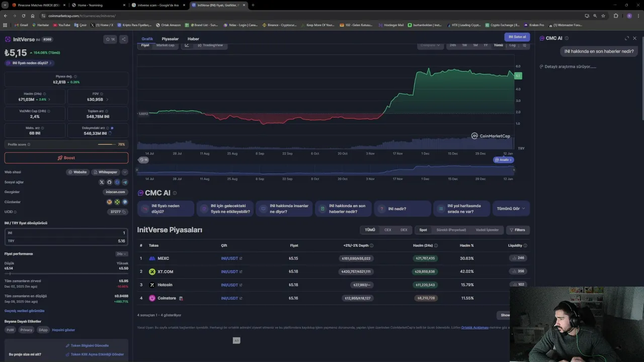644x362 pixels.
Task: Click the share icon beside InitVerse name
Action: (124, 39)
